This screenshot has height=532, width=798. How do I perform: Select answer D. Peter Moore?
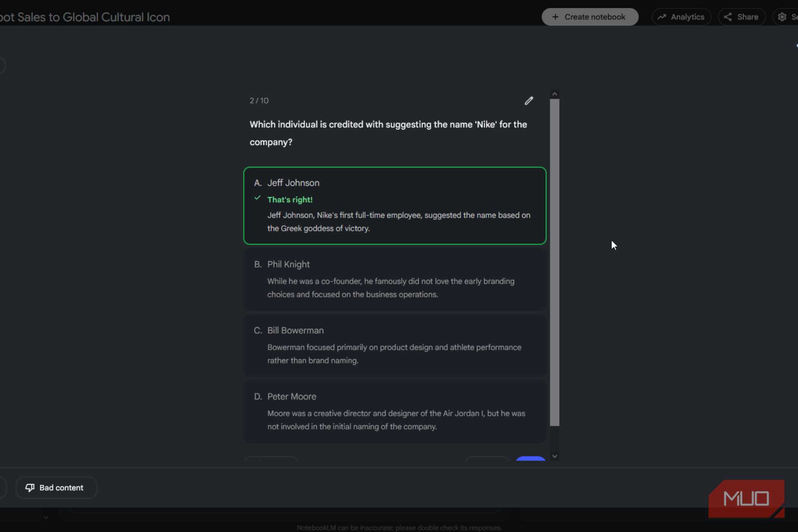(x=395, y=412)
